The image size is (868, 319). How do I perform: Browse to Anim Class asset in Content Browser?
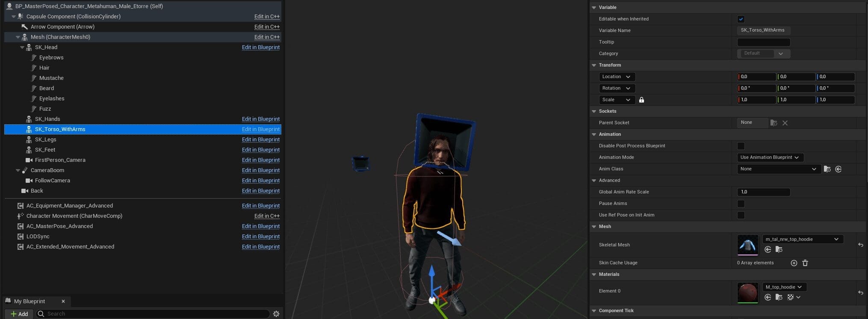point(827,169)
